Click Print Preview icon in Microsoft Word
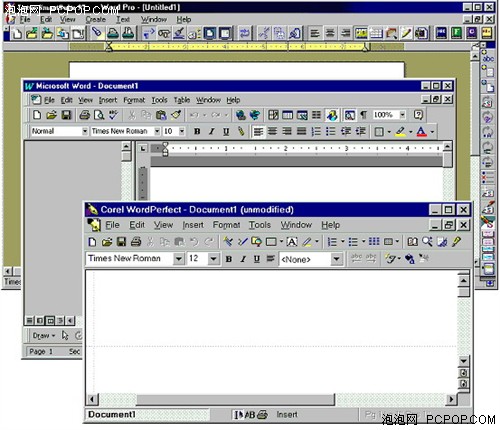The height and width of the screenshot is (430, 500). [99, 115]
